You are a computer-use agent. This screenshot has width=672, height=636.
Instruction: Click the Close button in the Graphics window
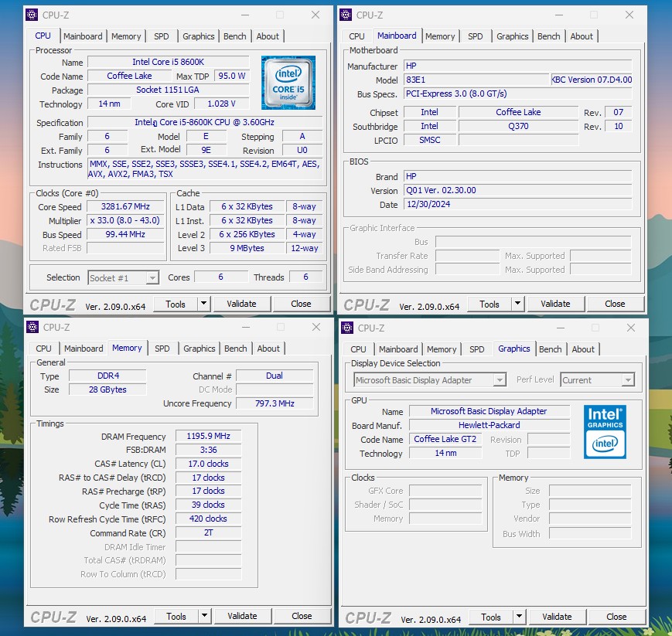tap(617, 617)
